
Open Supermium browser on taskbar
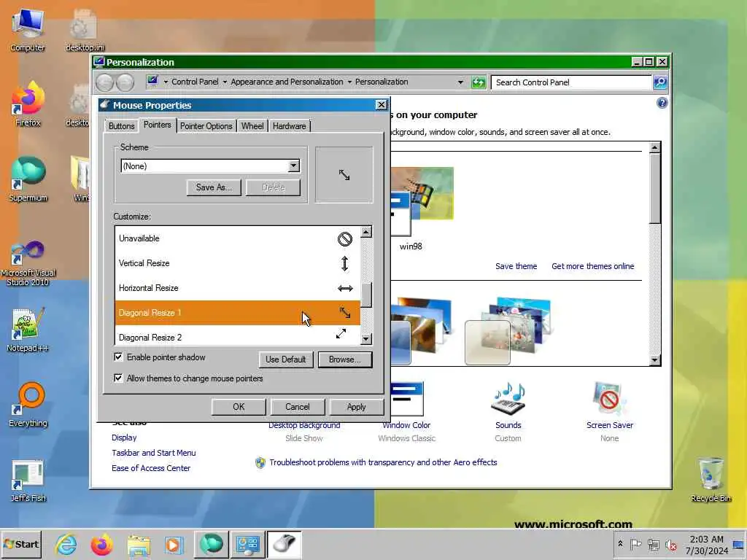pos(211,544)
